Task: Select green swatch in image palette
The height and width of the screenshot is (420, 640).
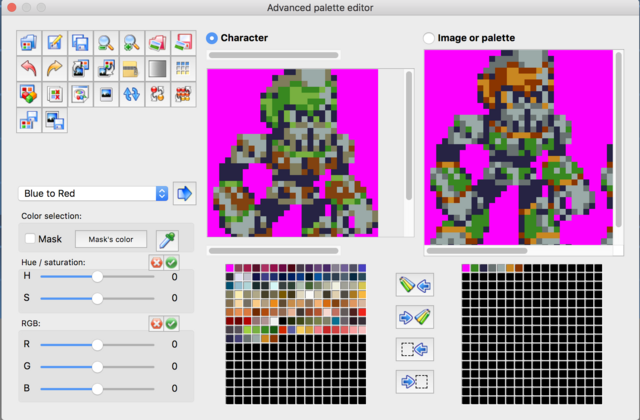Action: pos(475,268)
